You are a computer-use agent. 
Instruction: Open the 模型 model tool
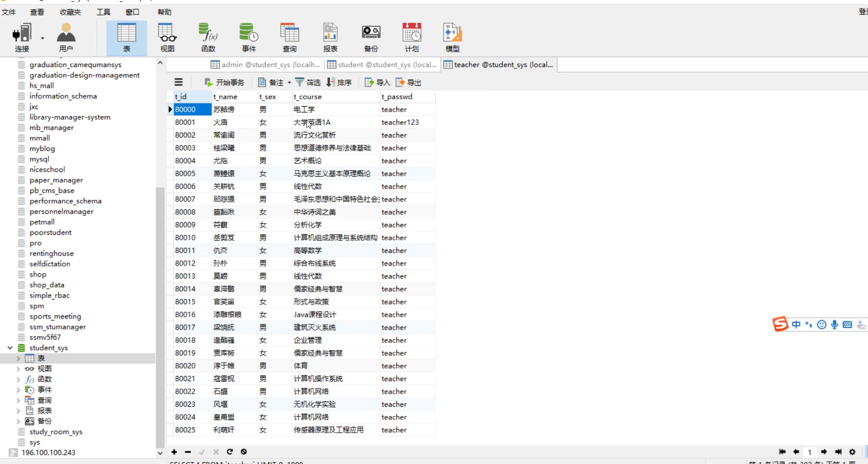[452, 37]
